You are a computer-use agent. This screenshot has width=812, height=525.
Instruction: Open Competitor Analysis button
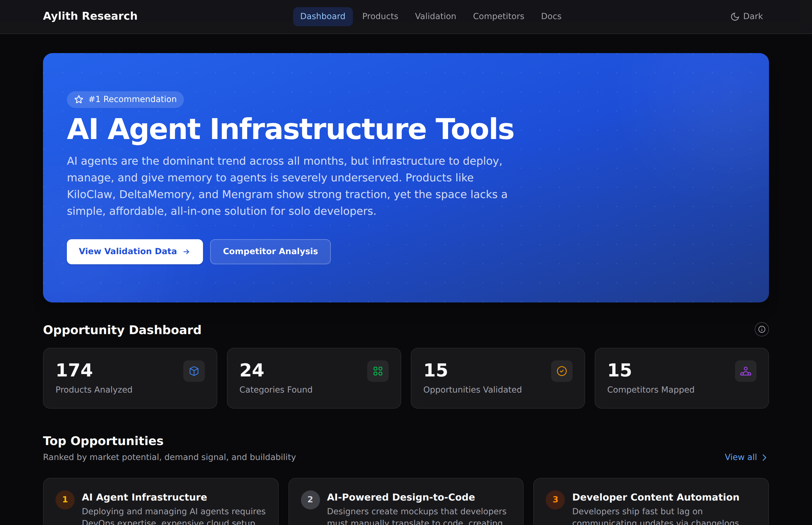pos(270,251)
